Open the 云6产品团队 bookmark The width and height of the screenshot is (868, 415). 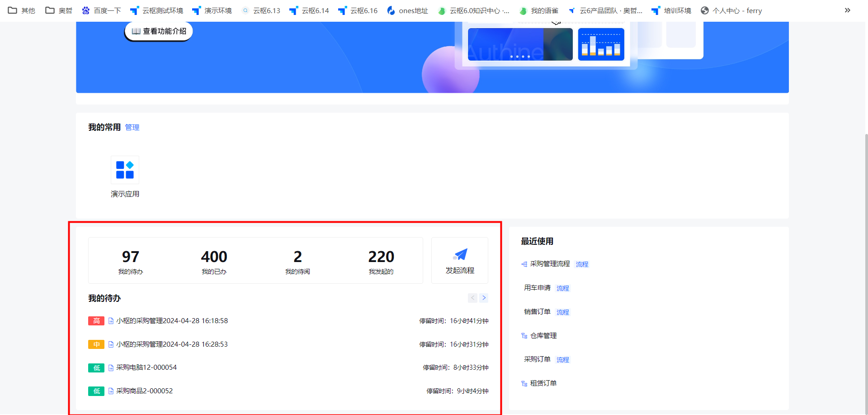[x=605, y=10]
